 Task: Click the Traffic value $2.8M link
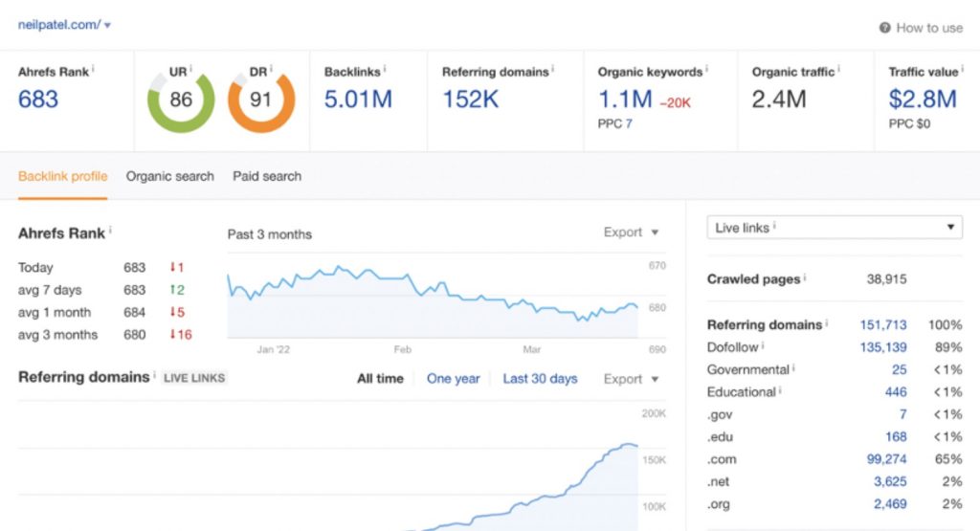click(x=923, y=100)
